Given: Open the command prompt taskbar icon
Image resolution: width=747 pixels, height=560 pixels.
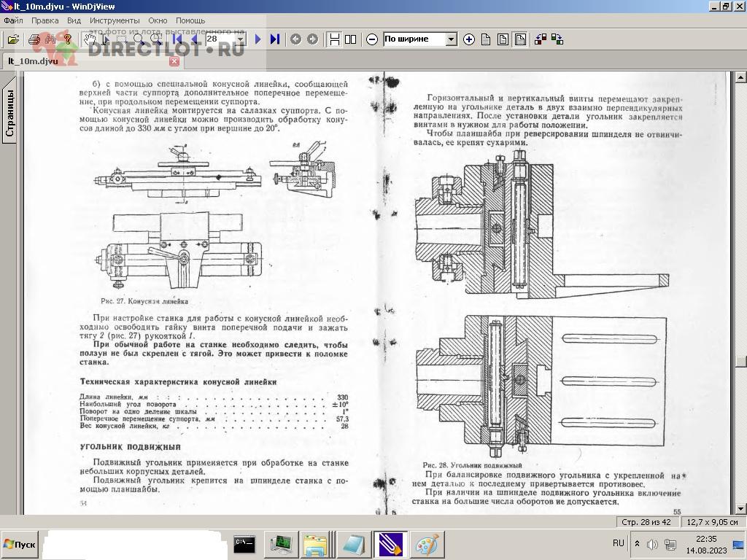Looking at the screenshot, I should coord(244,545).
